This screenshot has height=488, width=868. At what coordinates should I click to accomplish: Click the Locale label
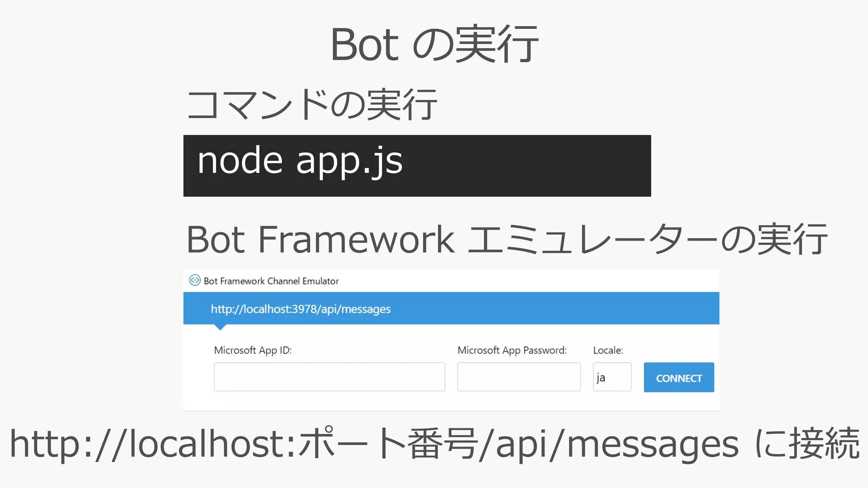(x=608, y=350)
